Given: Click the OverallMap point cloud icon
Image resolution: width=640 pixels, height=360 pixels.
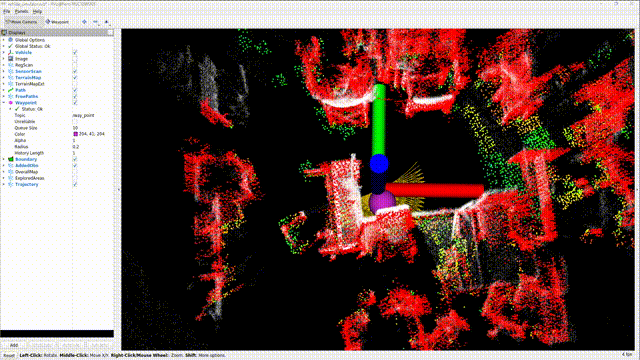Looking at the screenshot, I should coord(11,172).
